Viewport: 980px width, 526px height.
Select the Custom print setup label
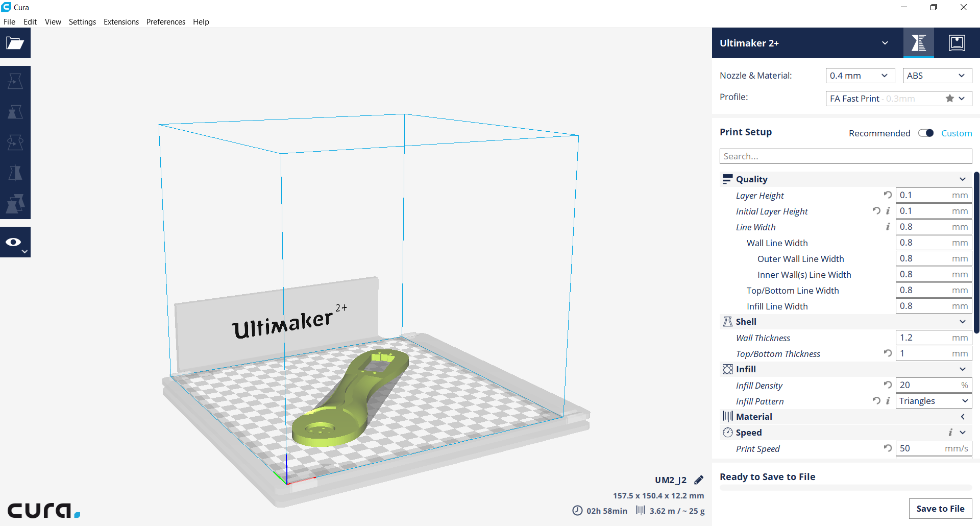coord(957,133)
